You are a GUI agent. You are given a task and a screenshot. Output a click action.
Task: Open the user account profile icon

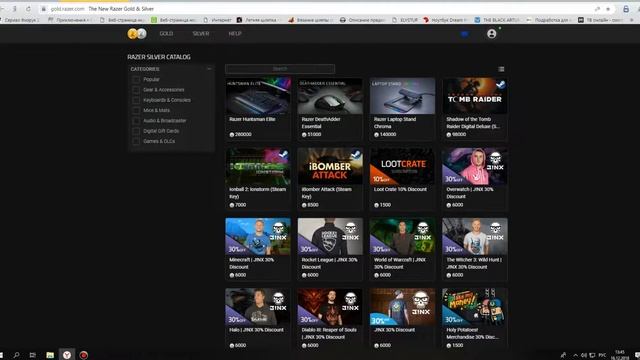491,34
